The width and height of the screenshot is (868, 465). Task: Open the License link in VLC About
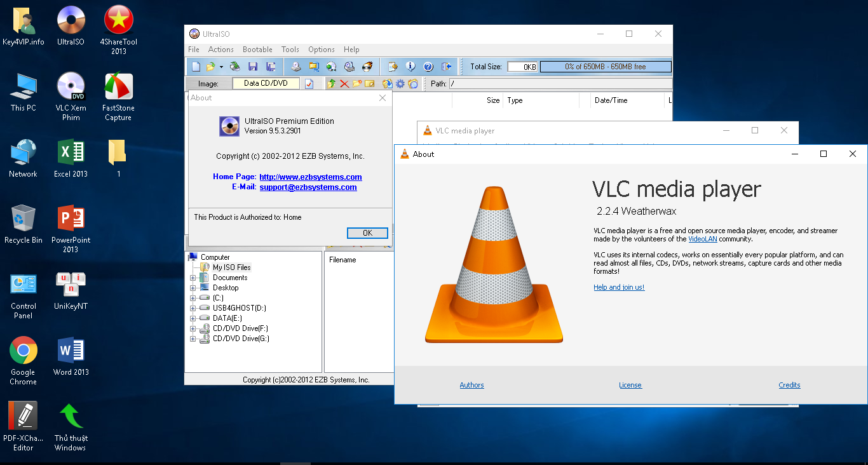point(630,385)
